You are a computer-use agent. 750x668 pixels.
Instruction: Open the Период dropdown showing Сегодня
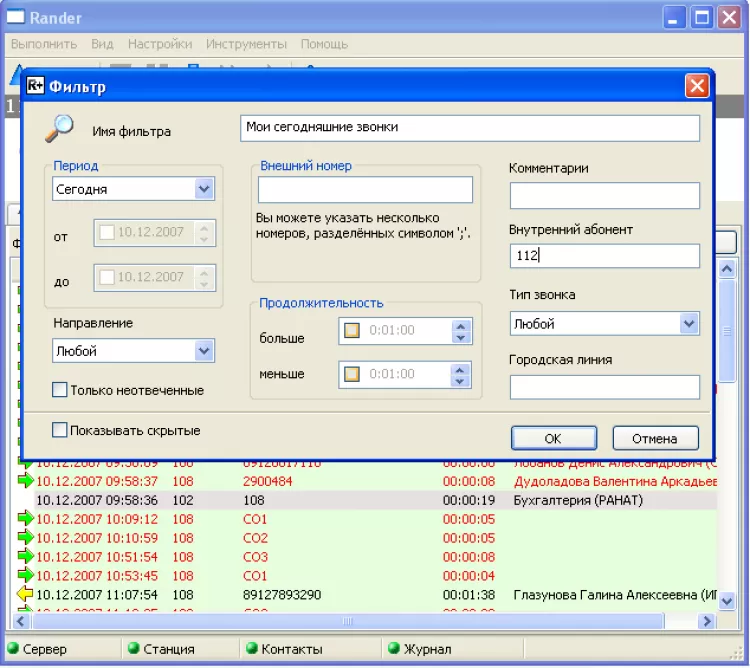(x=204, y=189)
